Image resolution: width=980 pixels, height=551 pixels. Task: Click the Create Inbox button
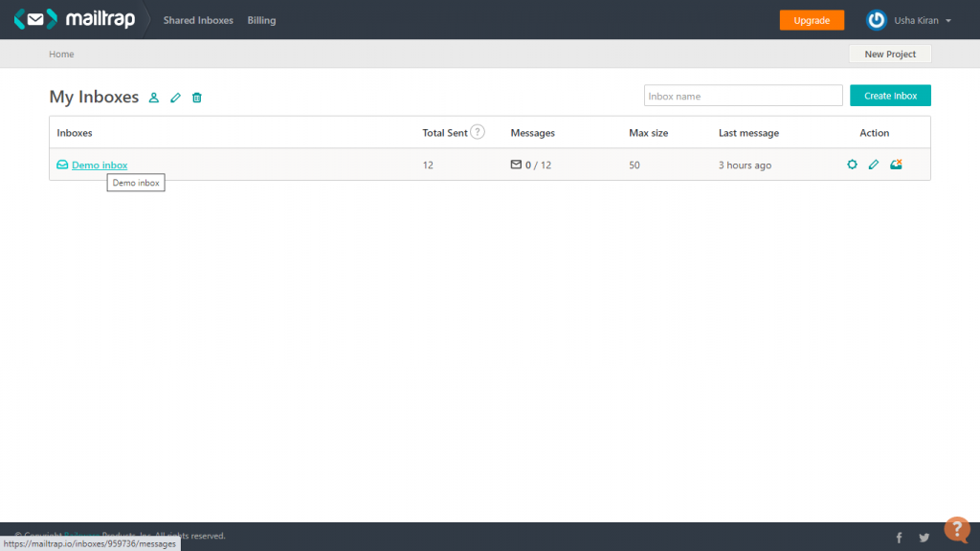click(890, 96)
